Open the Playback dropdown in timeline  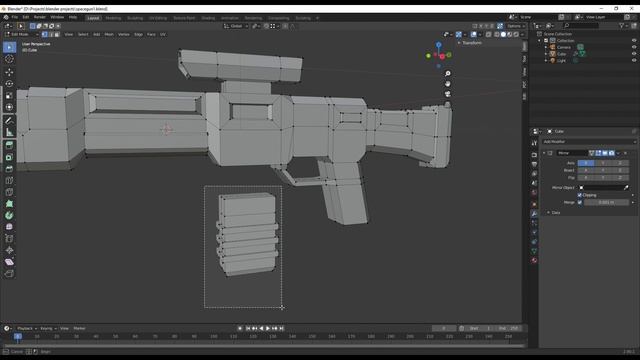click(x=27, y=328)
